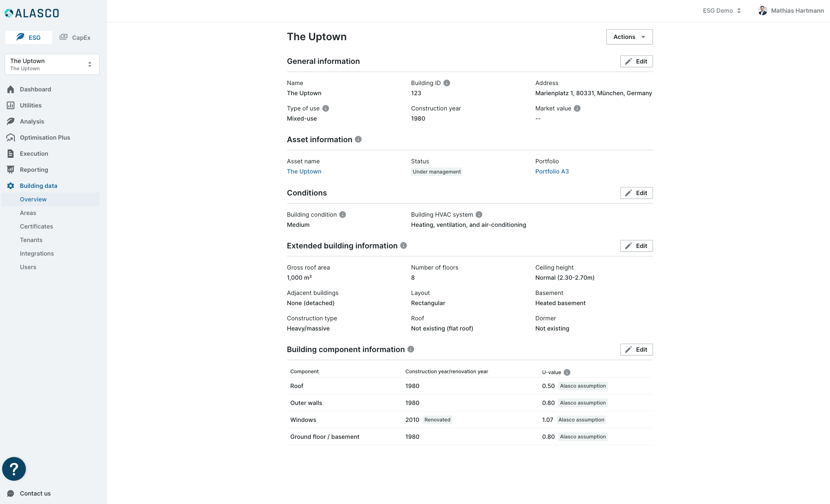Click the Optimisation Plus icon
Image resolution: width=830 pixels, height=504 pixels.
coord(11,138)
